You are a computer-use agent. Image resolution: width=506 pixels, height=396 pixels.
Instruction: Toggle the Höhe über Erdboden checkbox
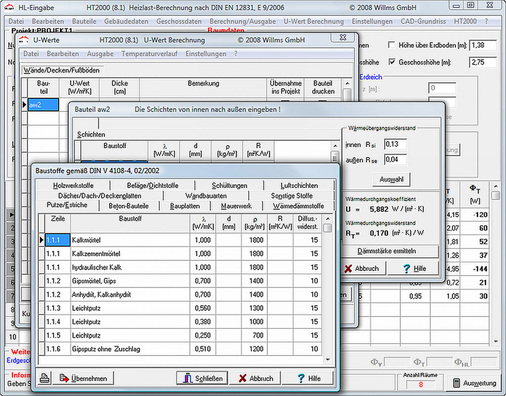click(x=392, y=45)
